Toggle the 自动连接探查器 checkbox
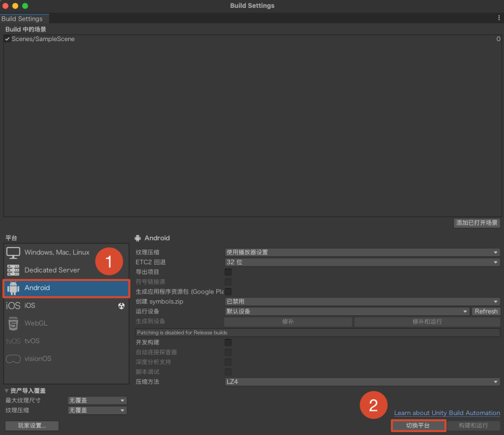The image size is (504, 435). pos(228,352)
